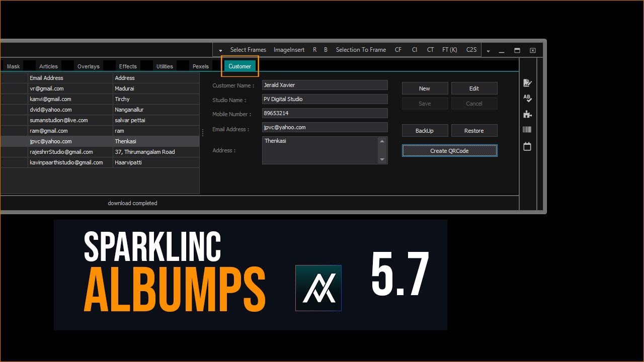Click ImageInsert in the toolbar
This screenshot has width=644, height=362.
click(x=289, y=50)
